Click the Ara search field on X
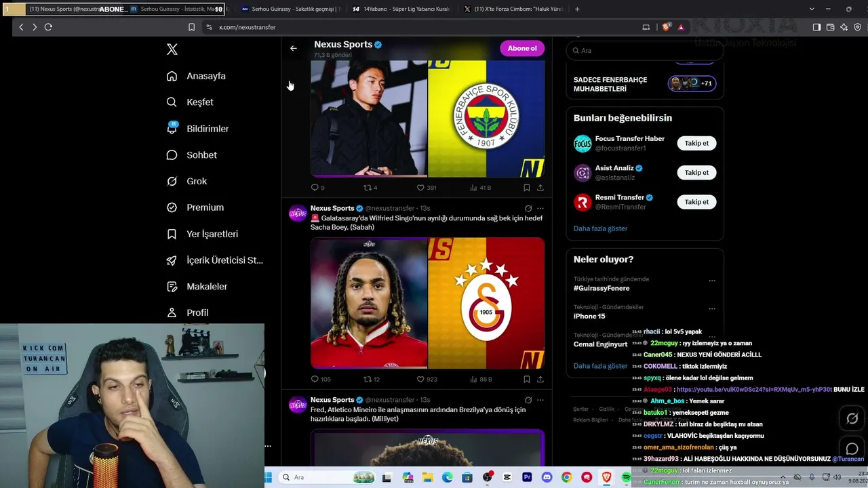The width and height of the screenshot is (868, 488). 645,50
